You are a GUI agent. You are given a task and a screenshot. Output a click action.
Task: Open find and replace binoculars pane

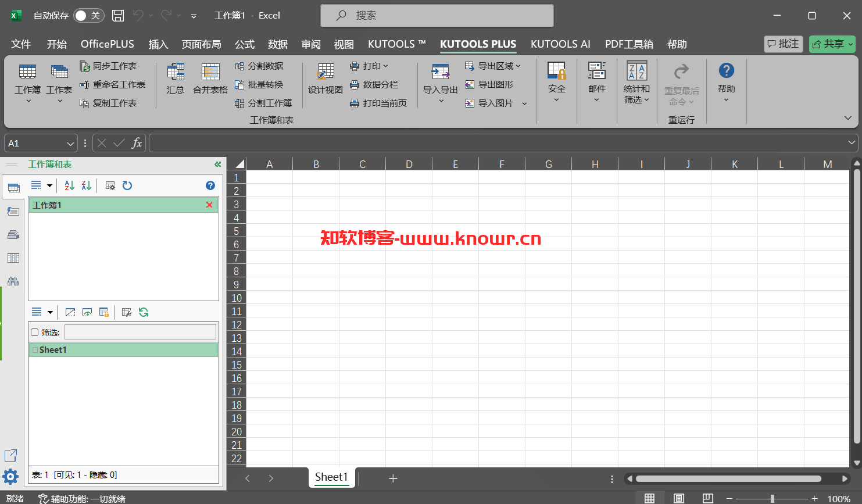pyautogui.click(x=13, y=281)
